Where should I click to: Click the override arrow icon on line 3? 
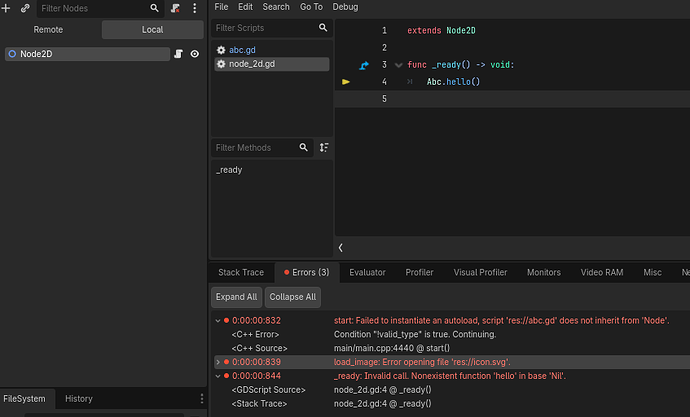(364, 65)
